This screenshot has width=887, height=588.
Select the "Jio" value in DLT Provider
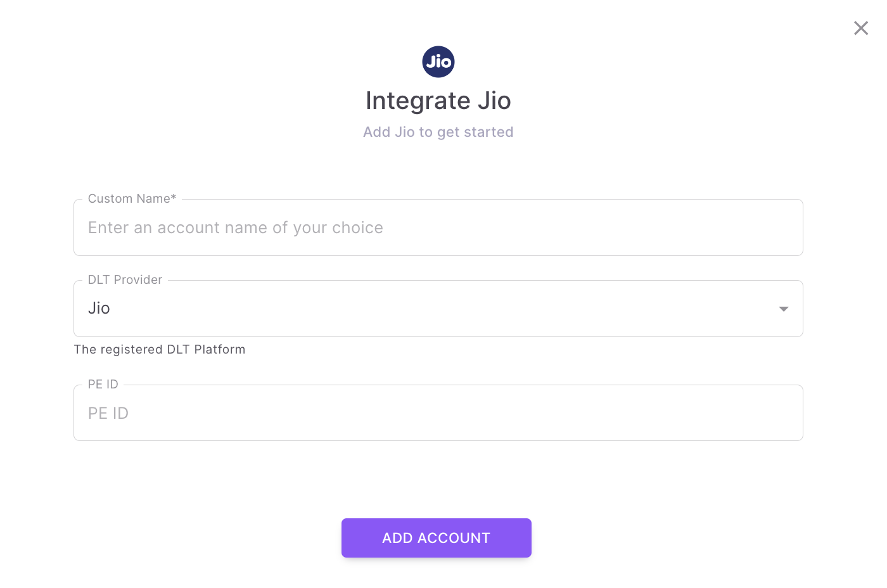[99, 309]
